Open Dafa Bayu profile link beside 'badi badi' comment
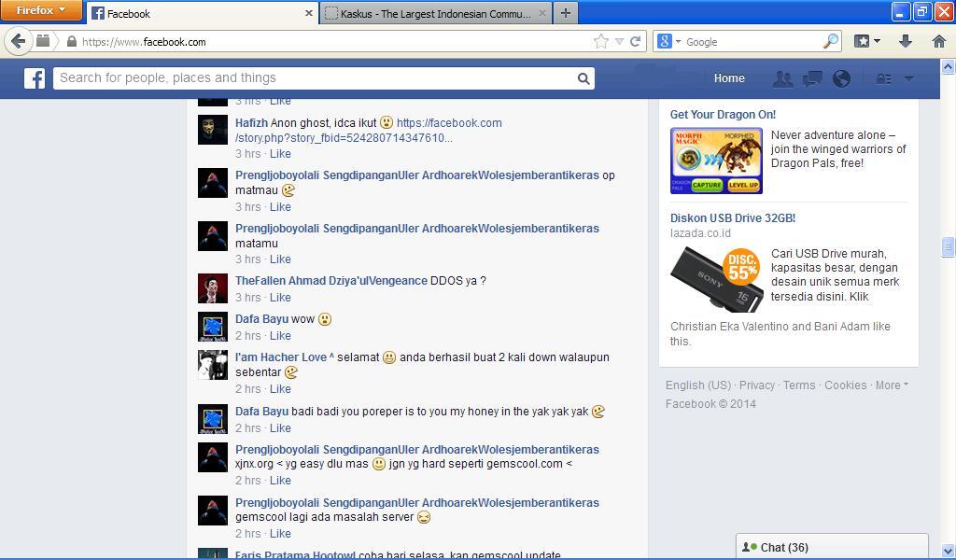The width and height of the screenshot is (956, 560). (x=261, y=412)
